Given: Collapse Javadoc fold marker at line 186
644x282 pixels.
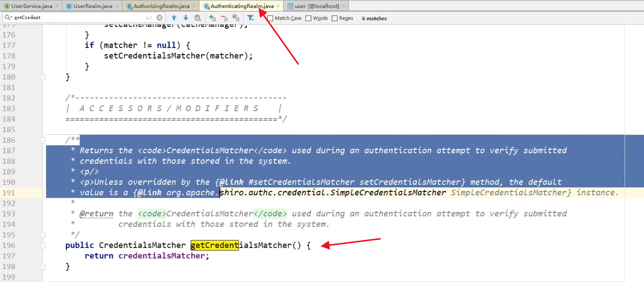Looking at the screenshot, I should 43,140.
